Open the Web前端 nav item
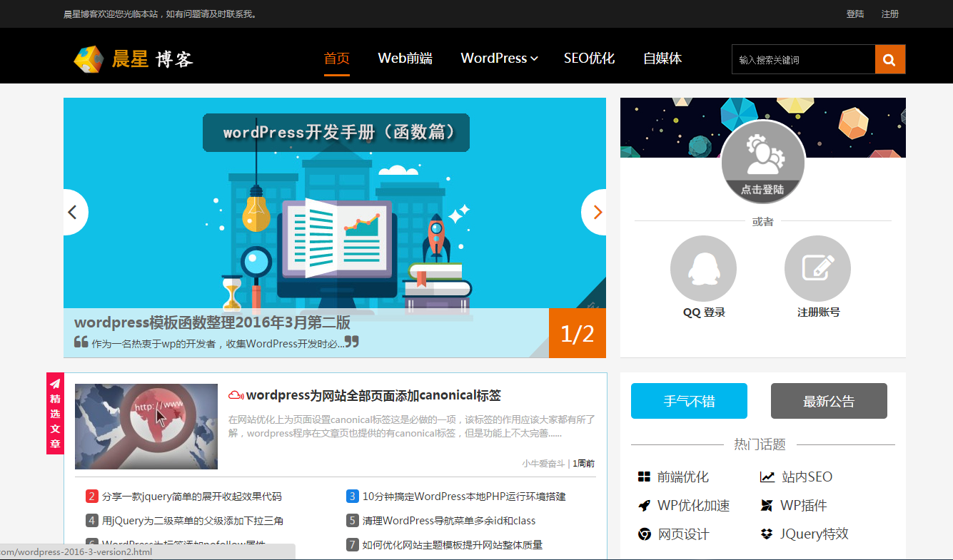Image resolution: width=953 pixels, height=560 pixels. coord(405,58)
